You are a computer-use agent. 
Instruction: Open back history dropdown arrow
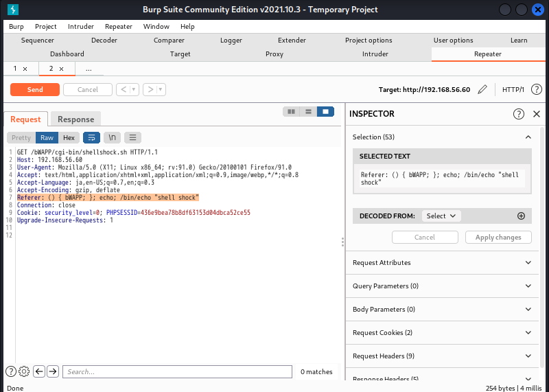(134, 90)
